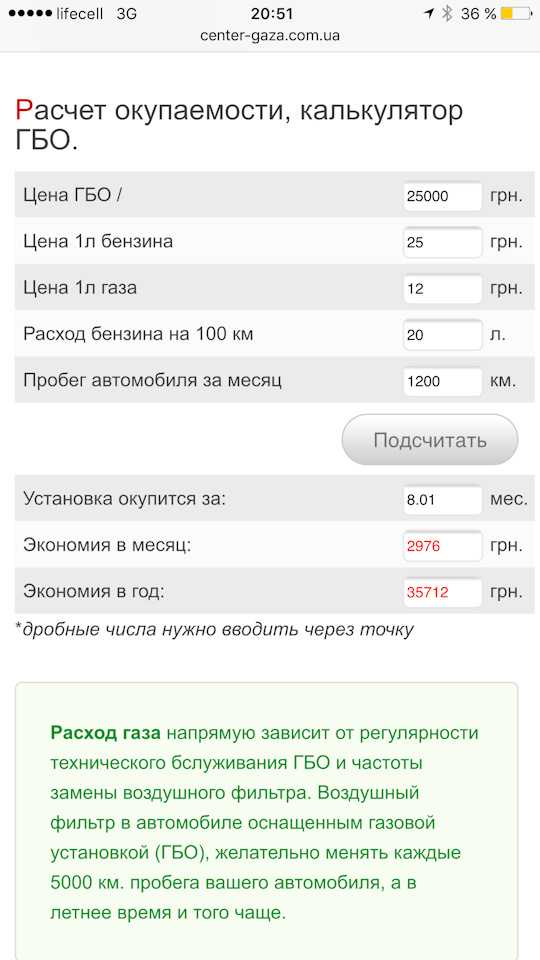Screen dimensions: 540x960
Task: Click the Экономия в год result field
Action: click(443, 592)
